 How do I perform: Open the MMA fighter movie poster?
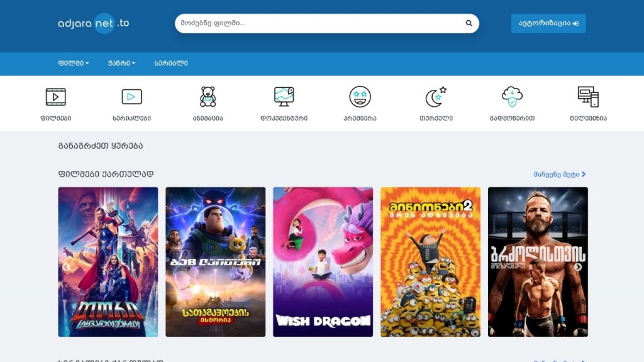pos(538,262)
